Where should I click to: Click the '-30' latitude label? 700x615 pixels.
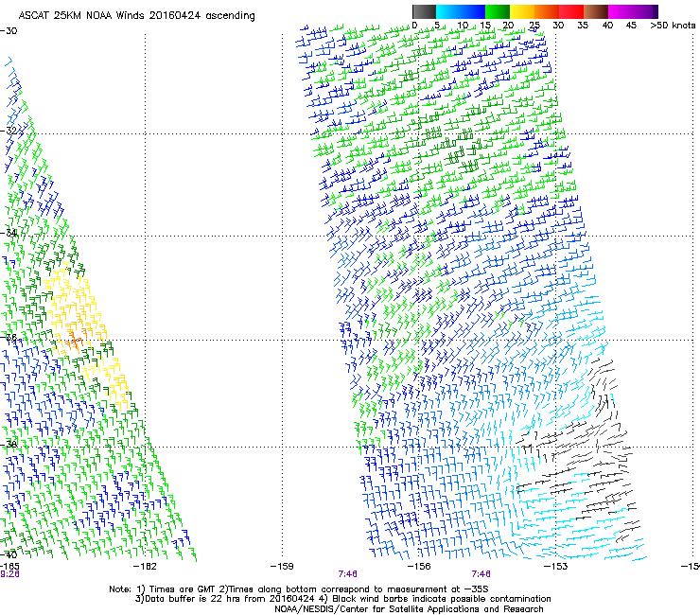click(x=9, y=31)
